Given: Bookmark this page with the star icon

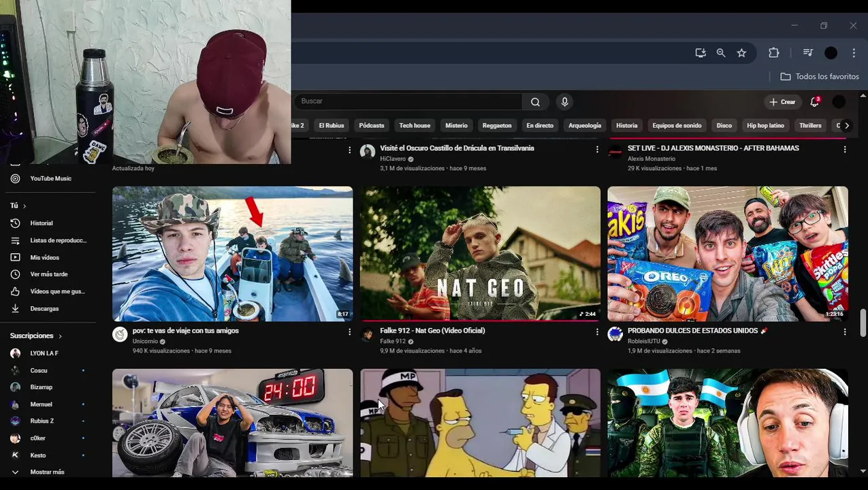Looking at the screenshot, I should click(741, 53).
